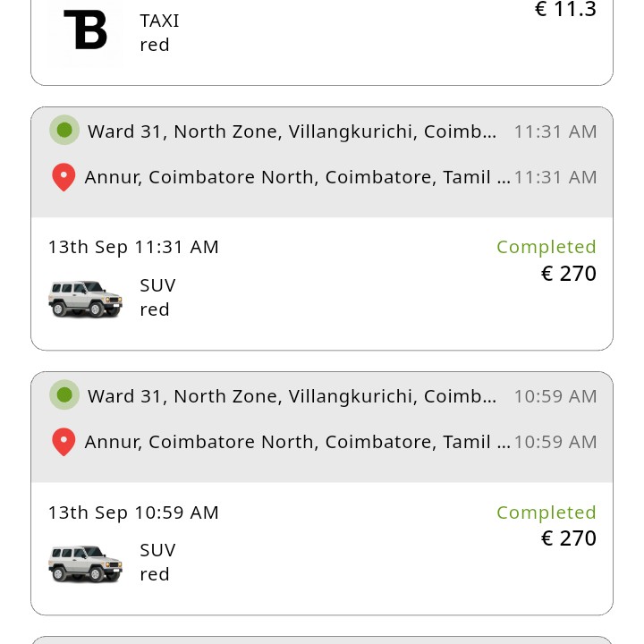
Task: Open ride dated 13th Sep 11:31 AM
Action: tap(133, 247)
